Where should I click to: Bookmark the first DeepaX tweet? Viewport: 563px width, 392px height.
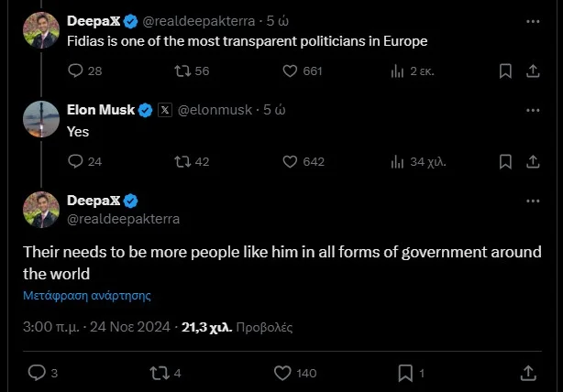(504, 71)
